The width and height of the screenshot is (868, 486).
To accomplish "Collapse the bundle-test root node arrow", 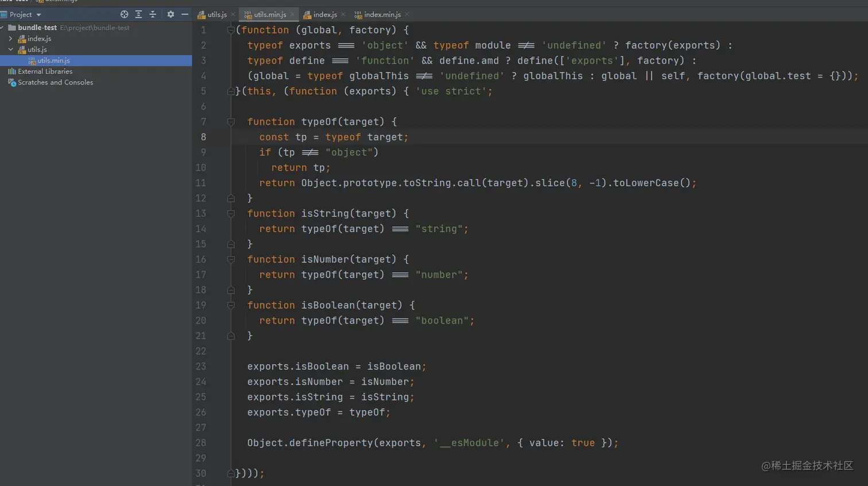I will (2, 28).
